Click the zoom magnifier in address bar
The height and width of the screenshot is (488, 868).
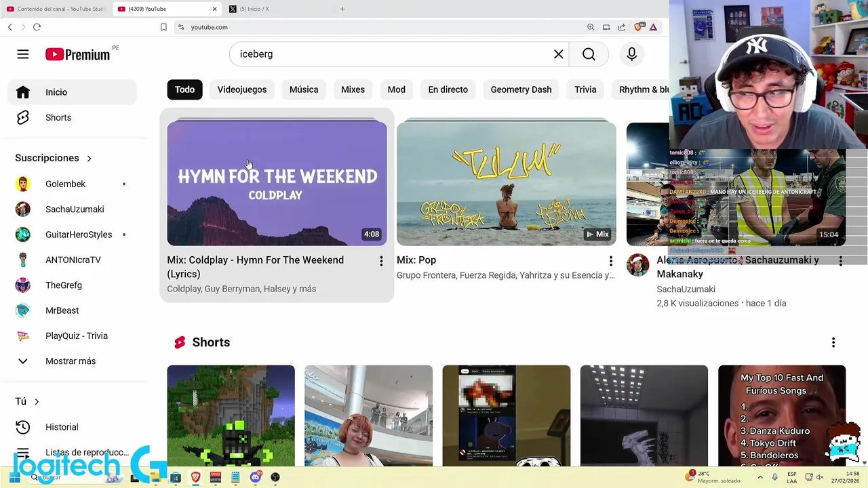point(591,27)
